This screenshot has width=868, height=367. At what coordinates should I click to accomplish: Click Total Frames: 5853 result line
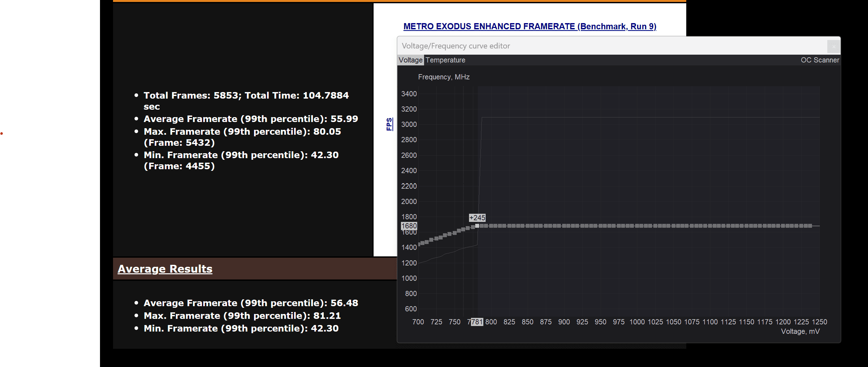point(246,101)
